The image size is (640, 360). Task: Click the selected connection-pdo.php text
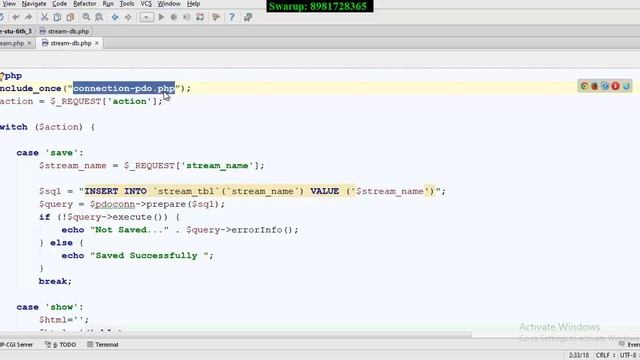[x=124, y=88]
